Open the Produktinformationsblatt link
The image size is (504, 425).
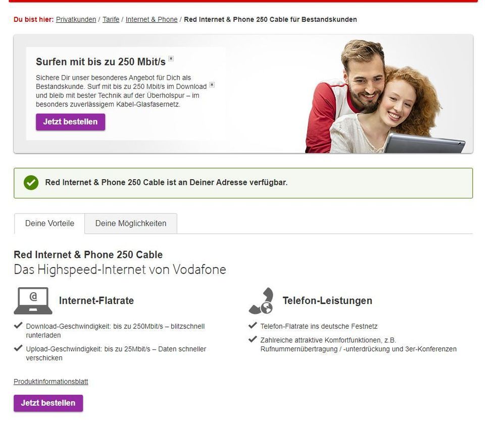pyautogui.click(x=51, y=382)
